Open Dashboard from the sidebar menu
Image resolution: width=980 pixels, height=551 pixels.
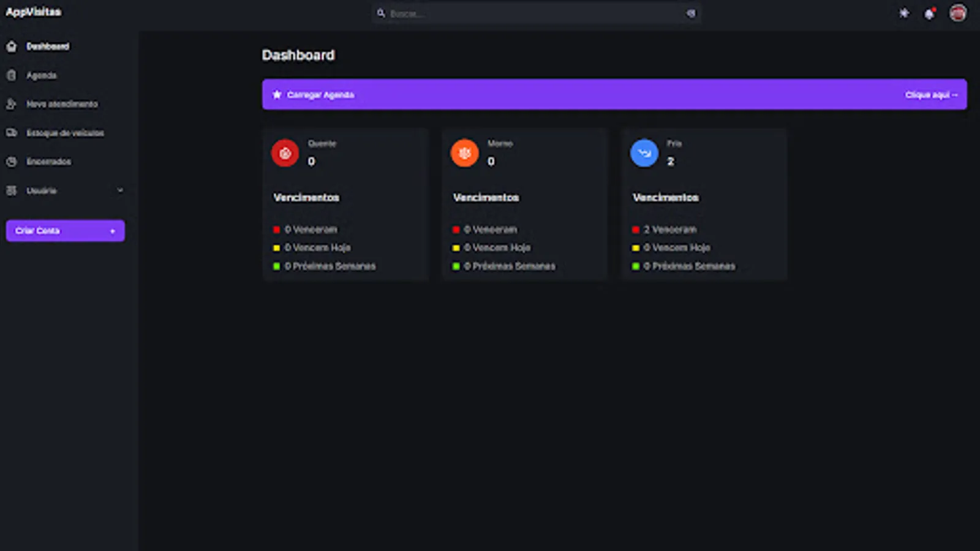pyautogui.click(x=48, y=47)
